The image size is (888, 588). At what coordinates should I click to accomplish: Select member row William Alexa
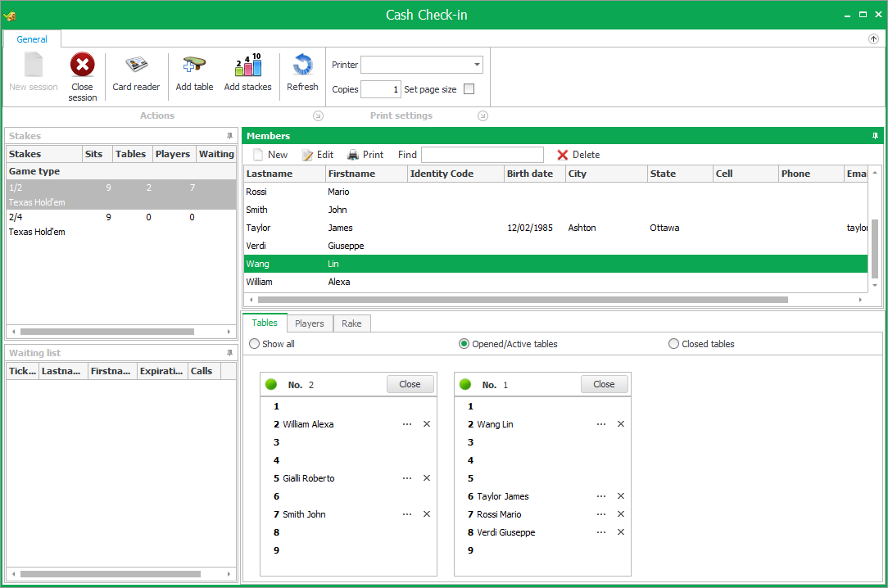555,282
